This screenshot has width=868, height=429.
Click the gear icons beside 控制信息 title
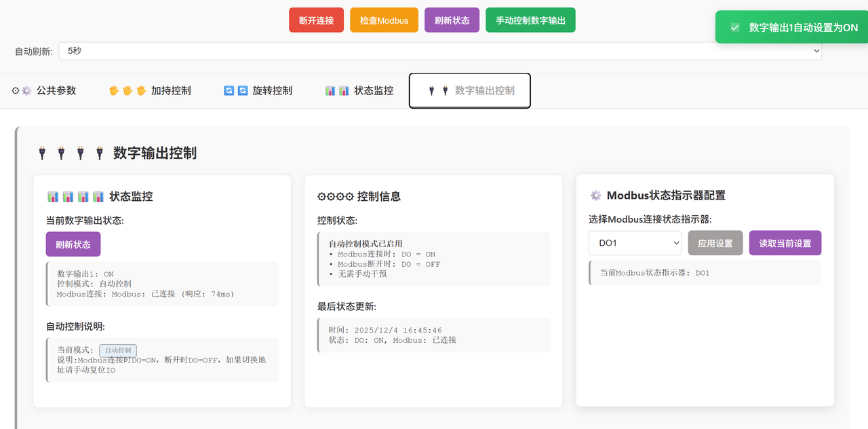335,197
